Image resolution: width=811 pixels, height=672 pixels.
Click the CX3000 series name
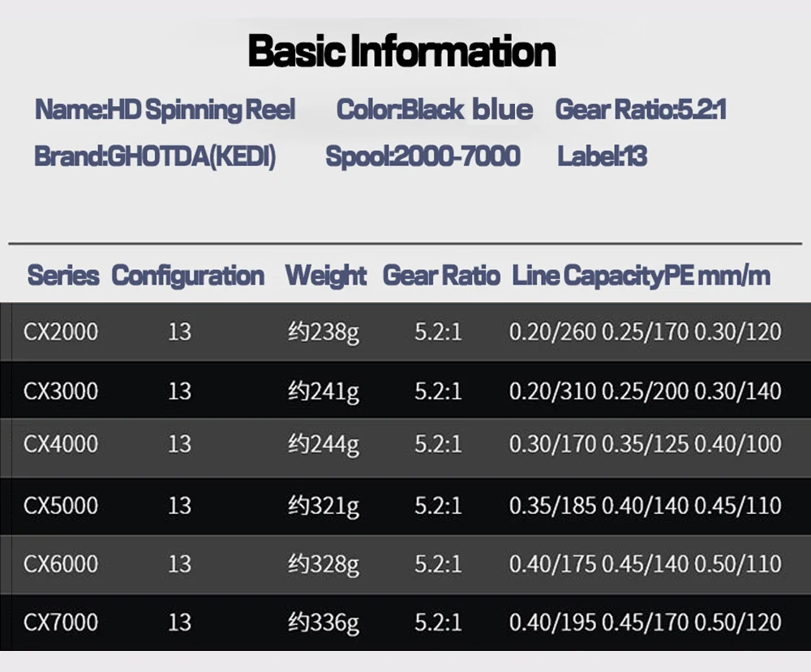61,391
